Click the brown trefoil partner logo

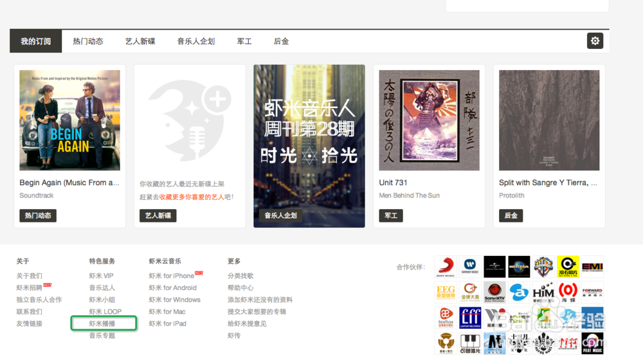coord(446,343)
